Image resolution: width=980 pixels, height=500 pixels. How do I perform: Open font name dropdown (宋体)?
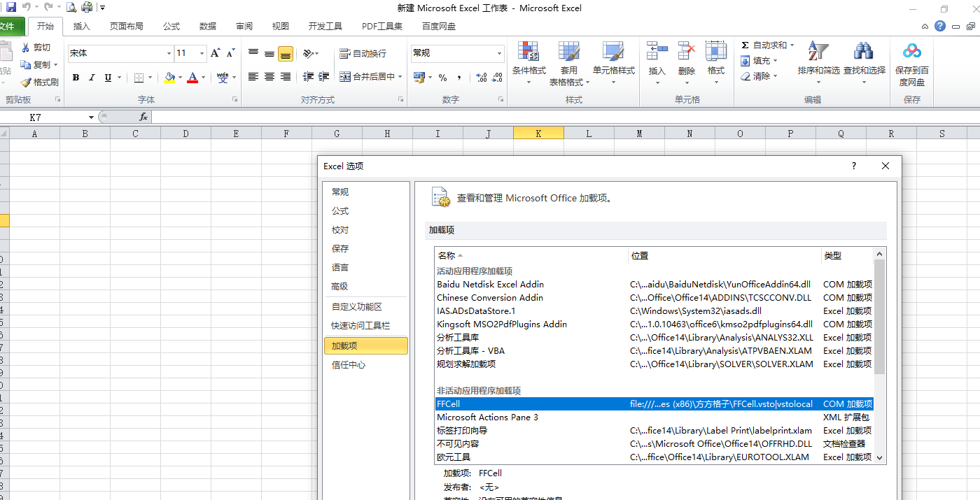click(x=169, y=53)
